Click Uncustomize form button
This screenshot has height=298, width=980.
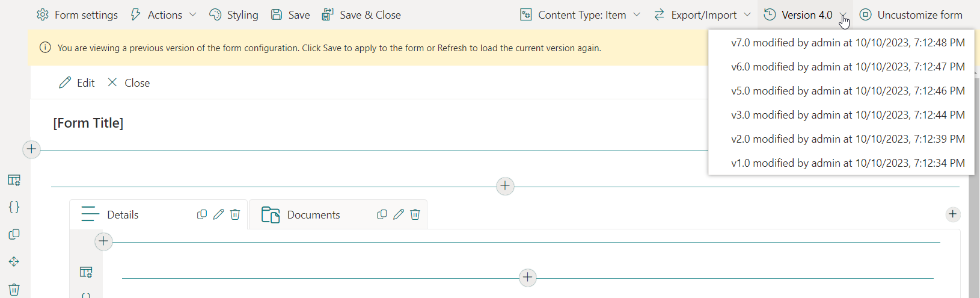click(x=911, y=15)
